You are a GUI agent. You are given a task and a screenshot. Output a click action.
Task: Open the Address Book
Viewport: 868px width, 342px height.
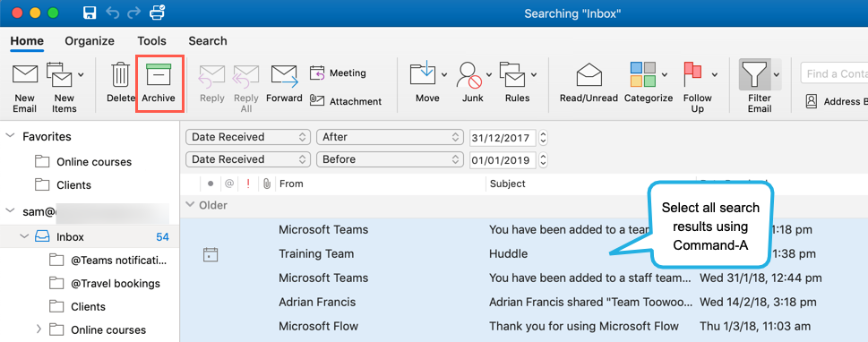[x=837, y=101]
